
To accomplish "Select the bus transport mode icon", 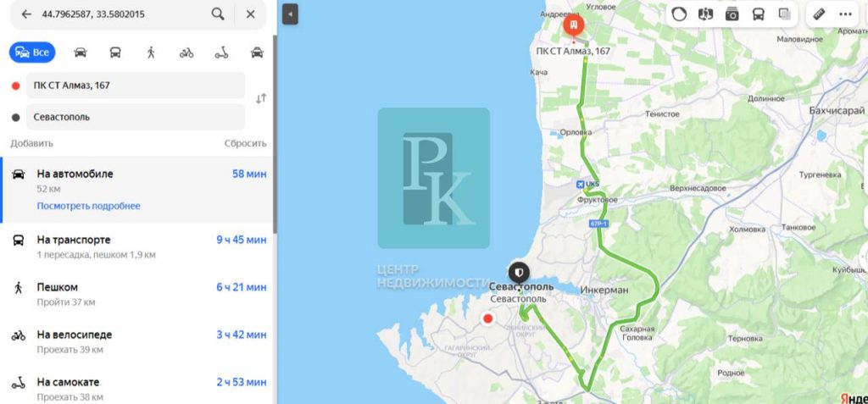I will pyautogui.click(x=115, y=53).
